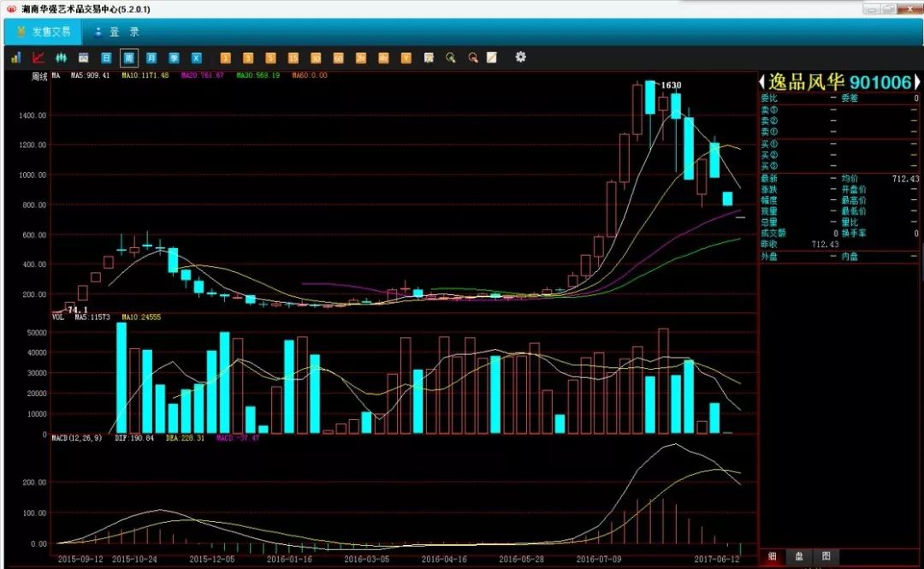The height and width of the screenshot is (569, 924).
Task: Open settings gear icon
Action: 520,56
